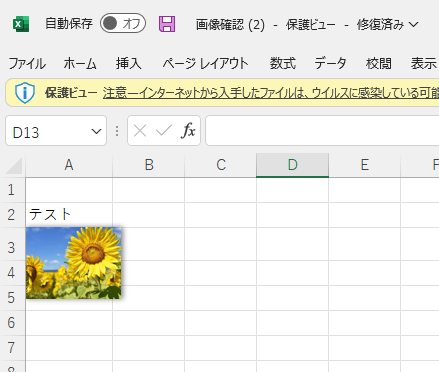Viewport: 439px width, 372px height.
Task: Select cell A2 containing テスト
Action: pos(69,215)
